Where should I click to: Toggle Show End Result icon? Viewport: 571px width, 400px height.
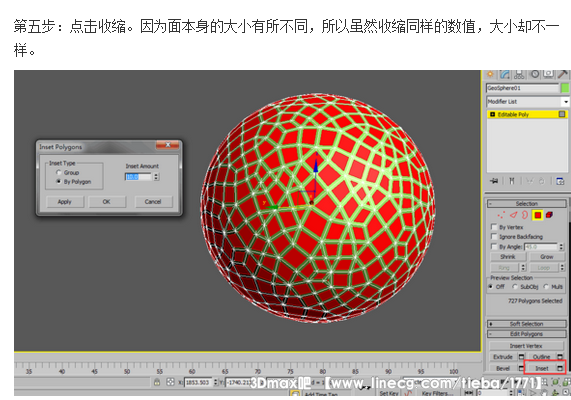click(x=512, y=181)
